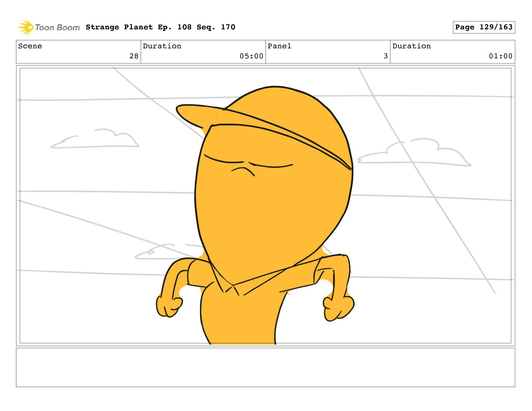Click the 'Scene' label
Screen dimensions: 532x411
(30, 46)
